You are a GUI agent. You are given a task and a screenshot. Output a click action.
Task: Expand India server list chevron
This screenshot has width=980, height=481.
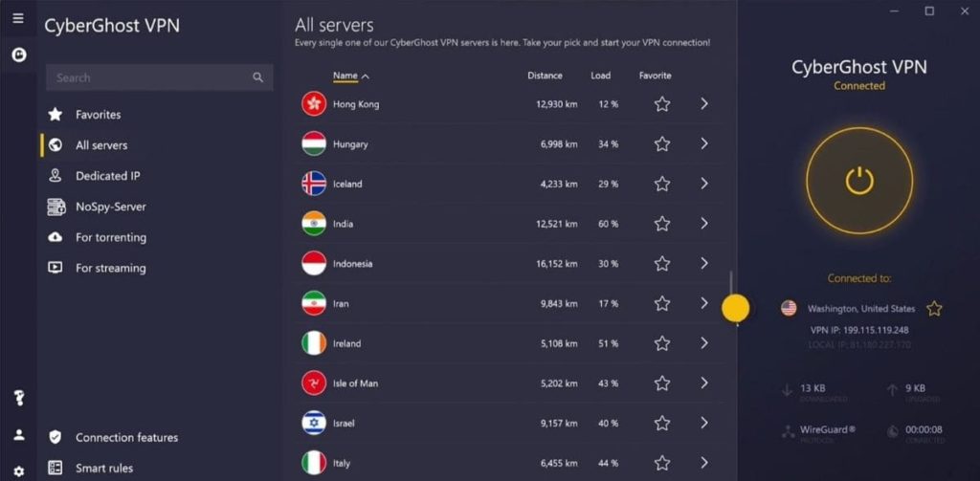click(x=704, y=223)
